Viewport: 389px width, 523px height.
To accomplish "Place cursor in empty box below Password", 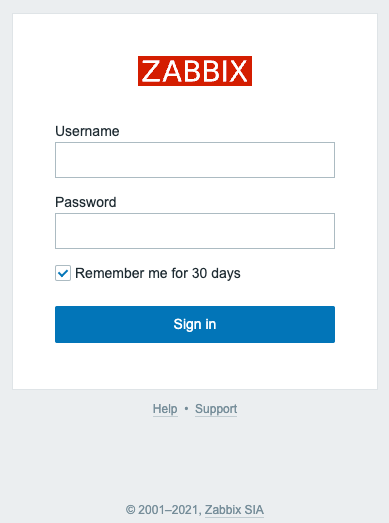I will [x=195, y=231].
